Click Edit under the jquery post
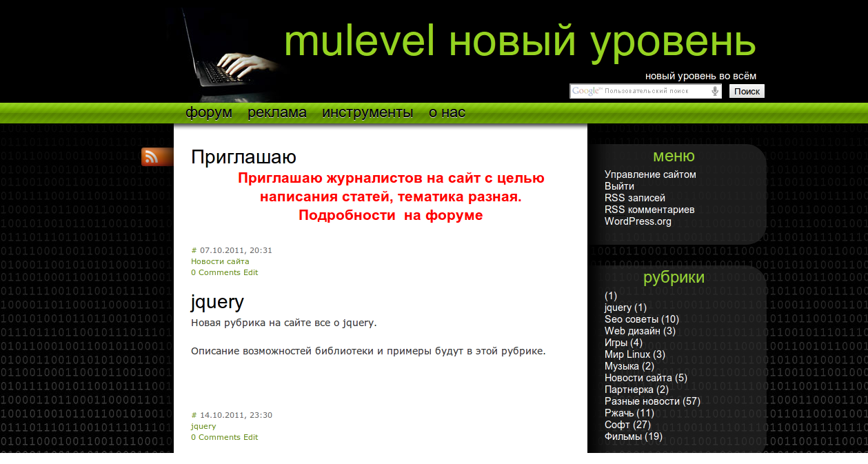The height and width of the screenshot is (464, 868). tap(251, 437)
